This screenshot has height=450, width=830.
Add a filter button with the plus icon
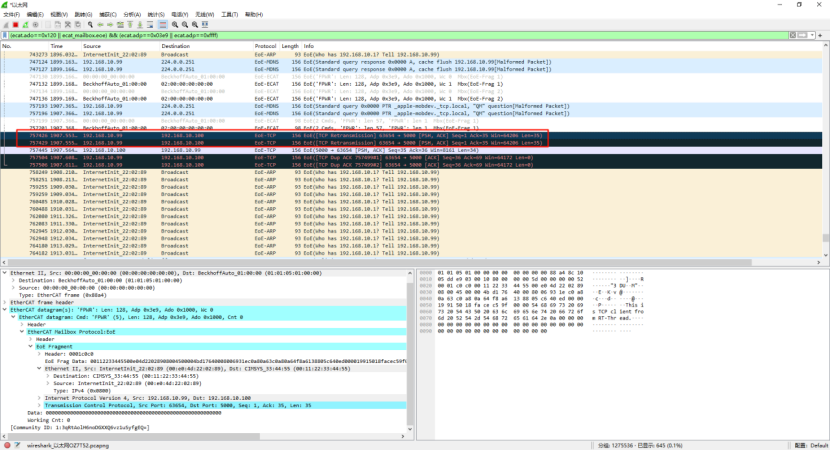point(820,35)
